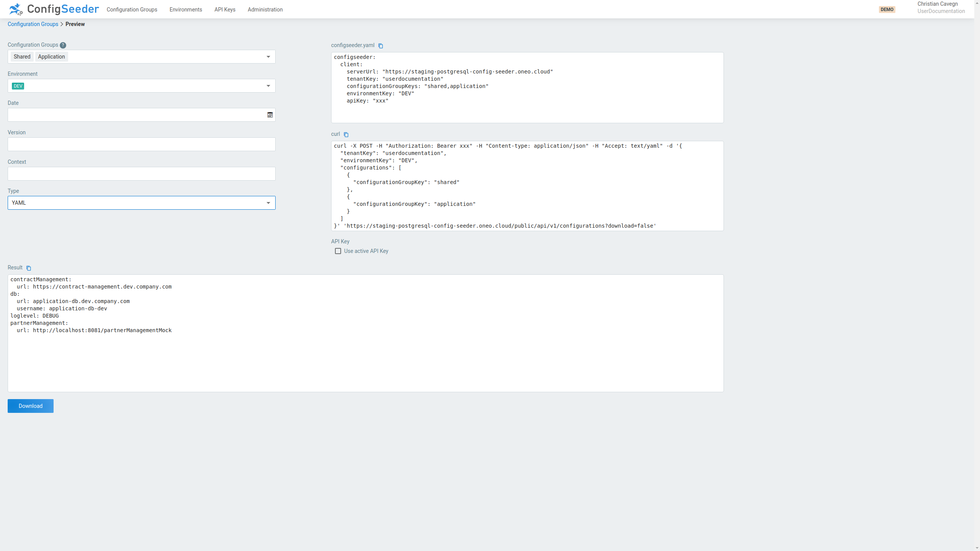980x551 pixels.
Task: Open the Type dropdown showing YAML
Action: pyautogui.click(x=268, y=203)
